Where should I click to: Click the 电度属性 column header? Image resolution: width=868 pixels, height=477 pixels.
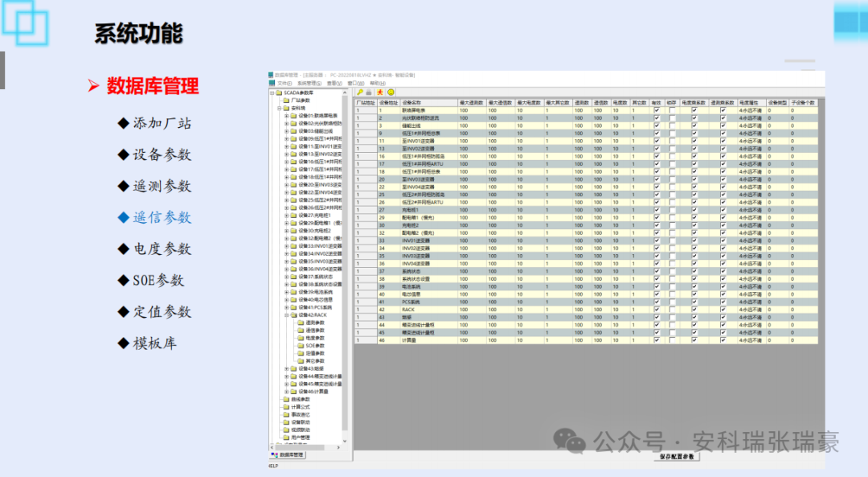pos(751,102)
